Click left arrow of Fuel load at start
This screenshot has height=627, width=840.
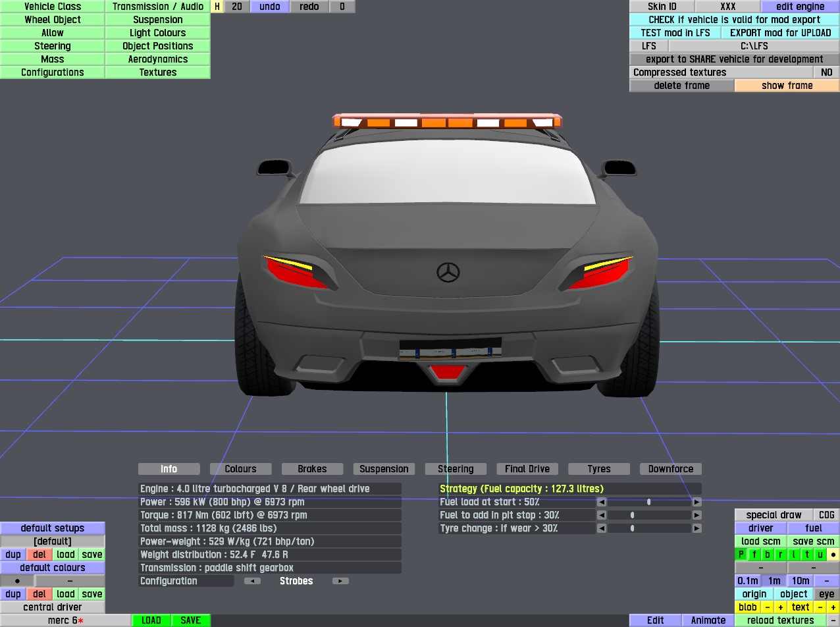pos(602,502)
